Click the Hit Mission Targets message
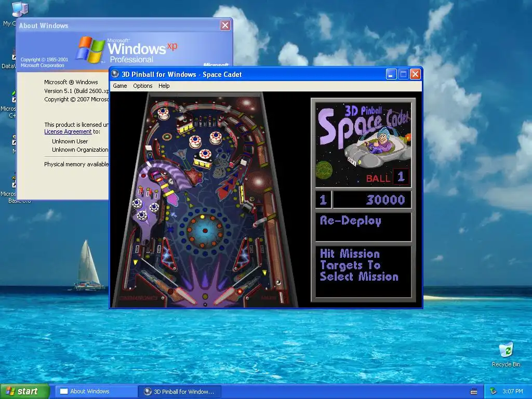 point(359,265)
